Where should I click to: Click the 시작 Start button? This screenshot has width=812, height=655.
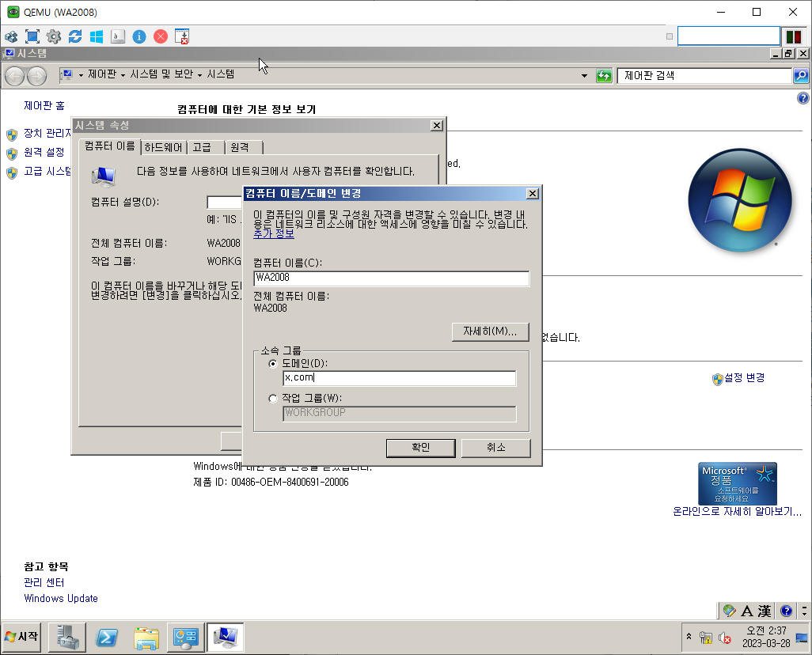click(x=21, y=637)
